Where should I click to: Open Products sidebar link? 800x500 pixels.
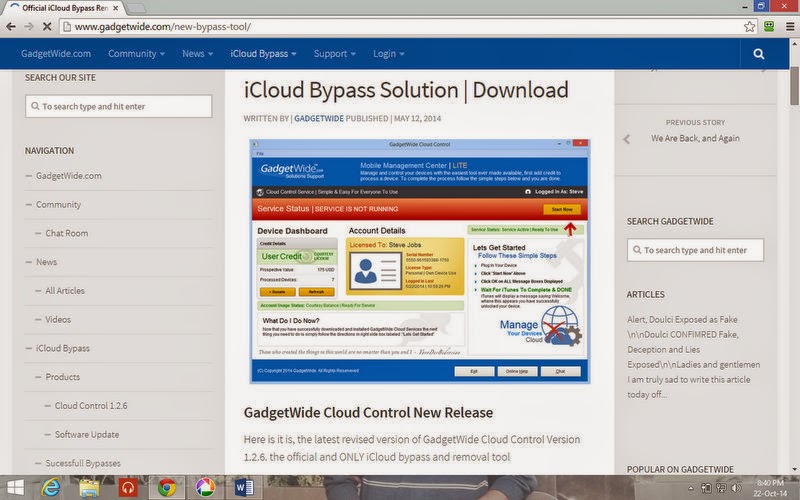click(x=62, y=377)
